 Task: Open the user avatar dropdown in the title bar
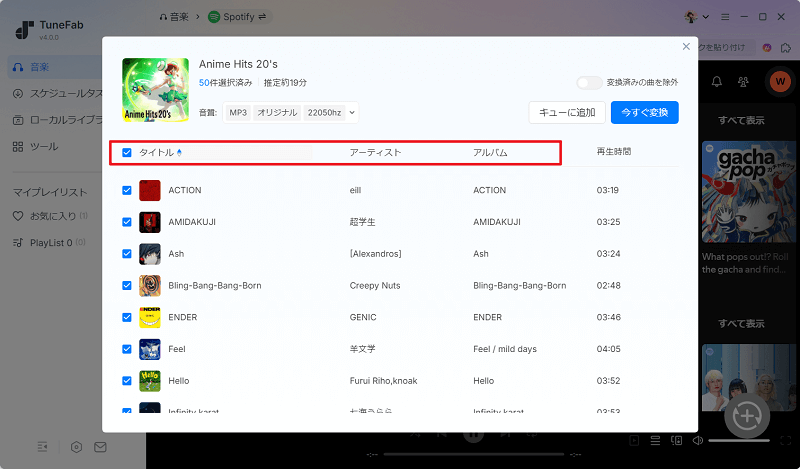point(696,17)
